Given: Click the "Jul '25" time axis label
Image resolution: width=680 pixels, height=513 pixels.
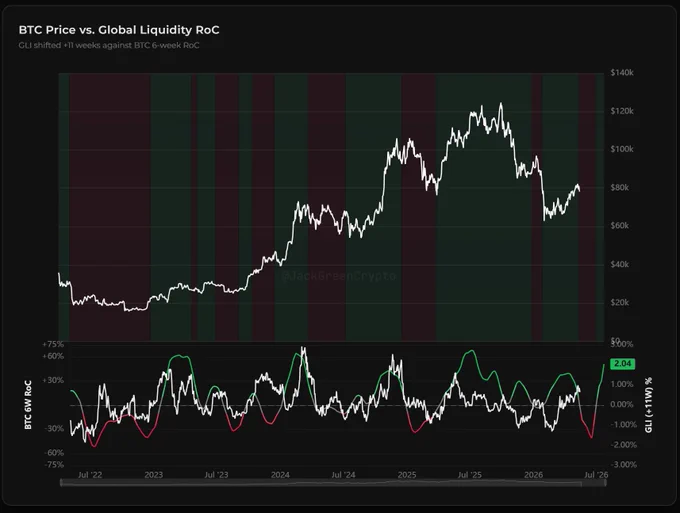Looking at the screenshot, I should 470,474.
